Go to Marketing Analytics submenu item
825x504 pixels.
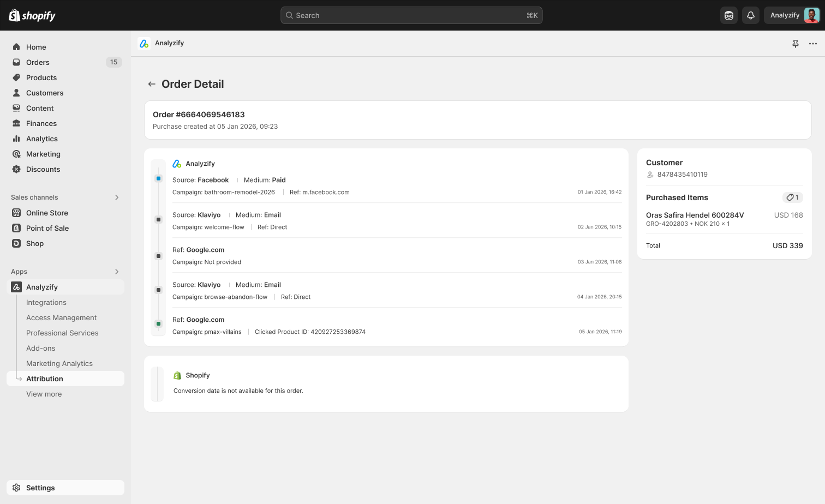point(59,363)
